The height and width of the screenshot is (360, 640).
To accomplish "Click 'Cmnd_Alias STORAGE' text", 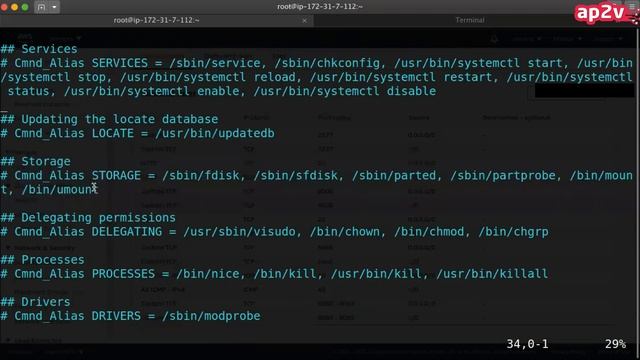I will (x=78, y=176).
